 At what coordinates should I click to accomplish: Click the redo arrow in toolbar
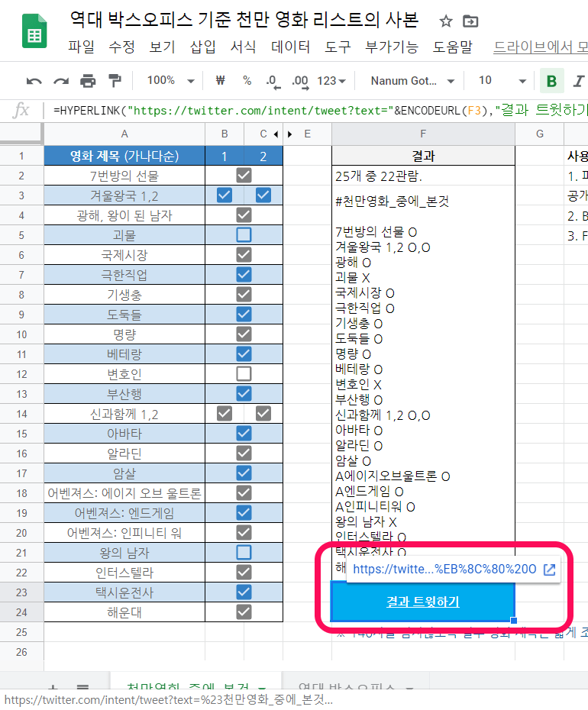click(x=61, y=81)
